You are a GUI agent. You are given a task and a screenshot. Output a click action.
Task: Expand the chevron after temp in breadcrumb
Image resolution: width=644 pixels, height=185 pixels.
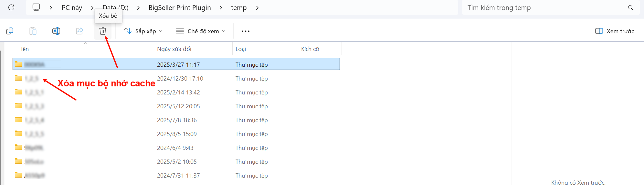(x=257, y=8)
